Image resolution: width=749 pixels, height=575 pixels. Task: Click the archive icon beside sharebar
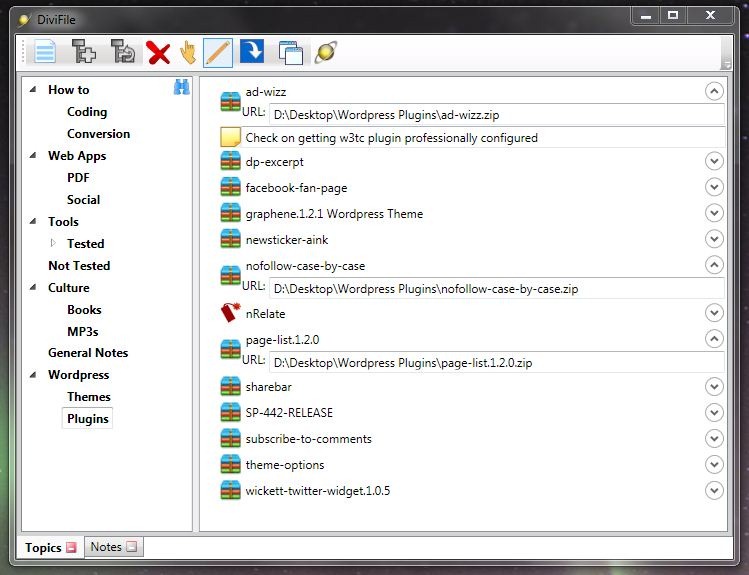pyautogui.click(x=231, y=386)
